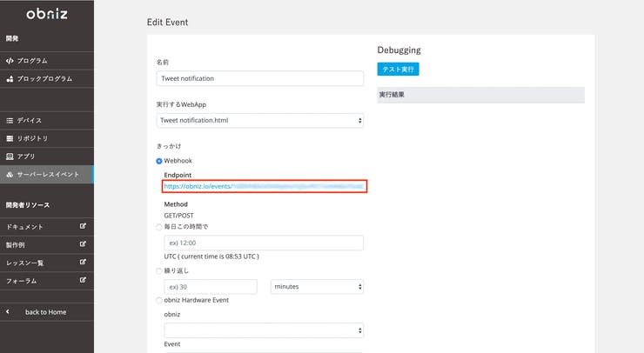Image resolution: width=644 pixels, height=353 pixels.
Task: Click the デバイス list icon
Action: click(10, 120)
